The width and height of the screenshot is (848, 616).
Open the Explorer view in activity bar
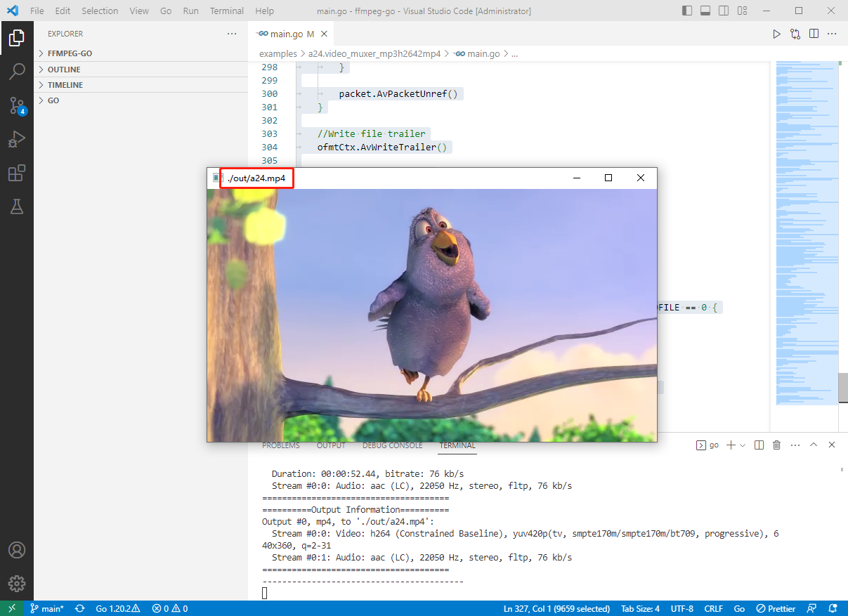(17, 38)
